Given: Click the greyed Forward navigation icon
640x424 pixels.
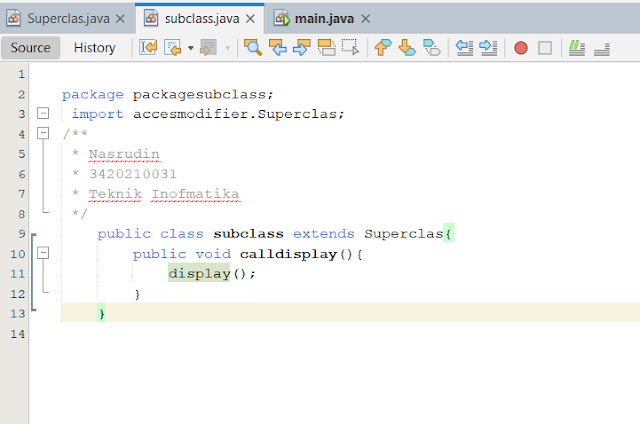Looking at the screenshot, I should pos(208,48).
